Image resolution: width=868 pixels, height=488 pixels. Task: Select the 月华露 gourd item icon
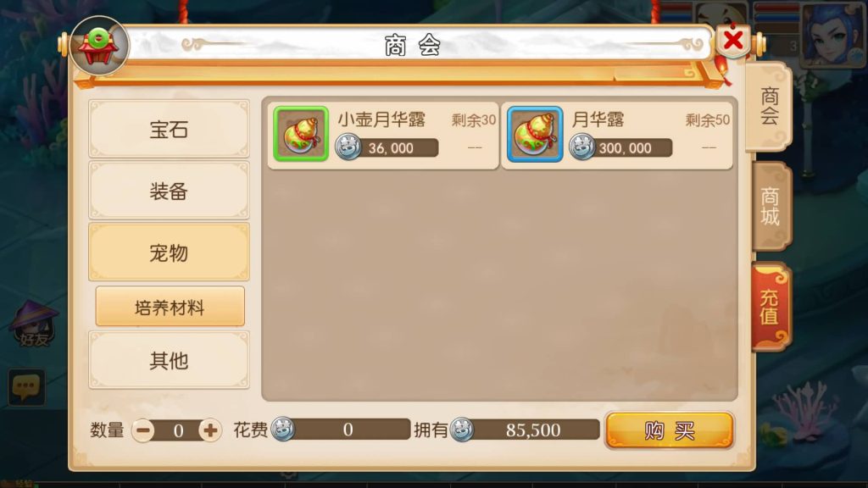point(535,134)
